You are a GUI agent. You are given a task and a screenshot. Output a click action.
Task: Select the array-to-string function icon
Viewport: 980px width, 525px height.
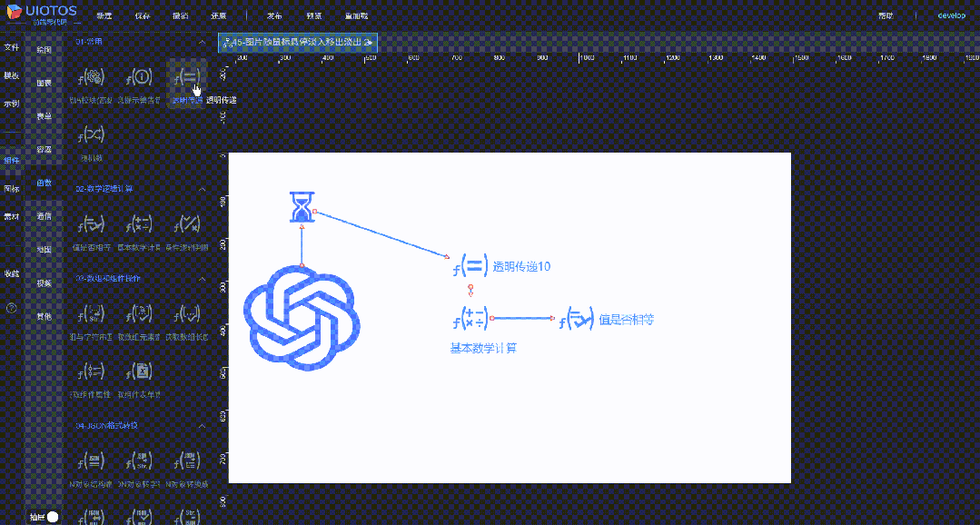pos(91,314)
